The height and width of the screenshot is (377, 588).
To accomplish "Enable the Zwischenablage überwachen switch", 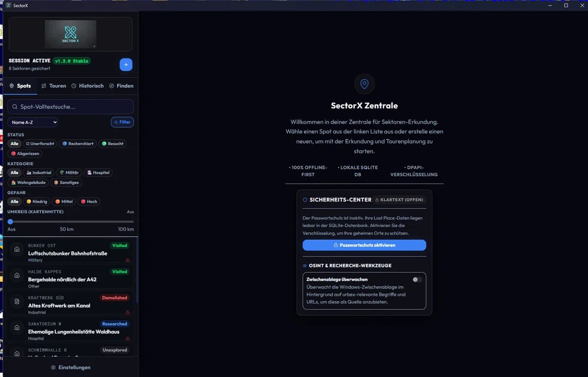I will [x=417, y=280].
